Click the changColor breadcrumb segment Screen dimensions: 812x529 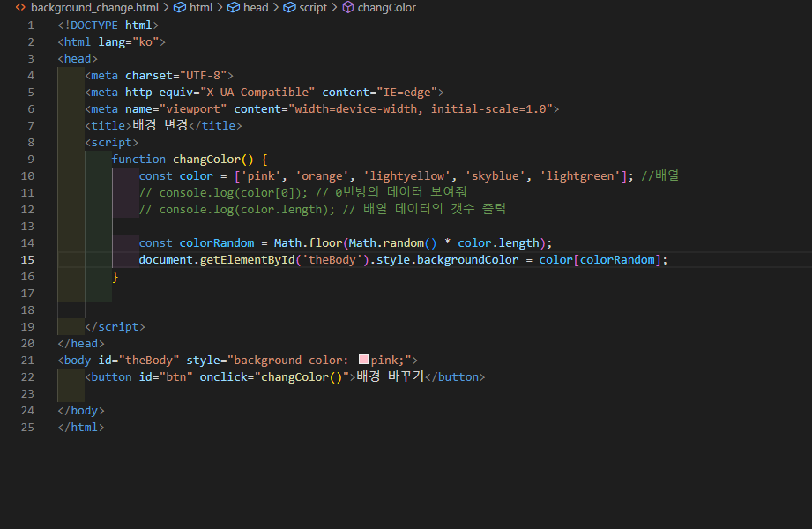(x=386, y=8)
